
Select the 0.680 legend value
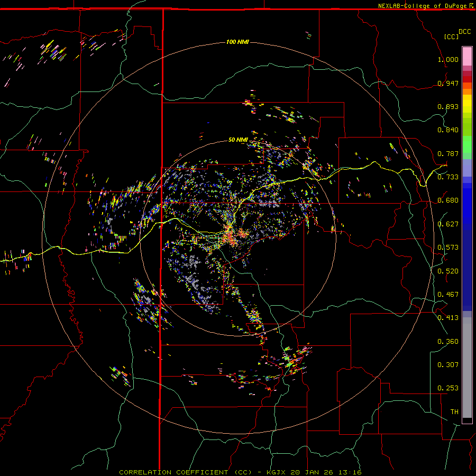[x=448, y=200]
